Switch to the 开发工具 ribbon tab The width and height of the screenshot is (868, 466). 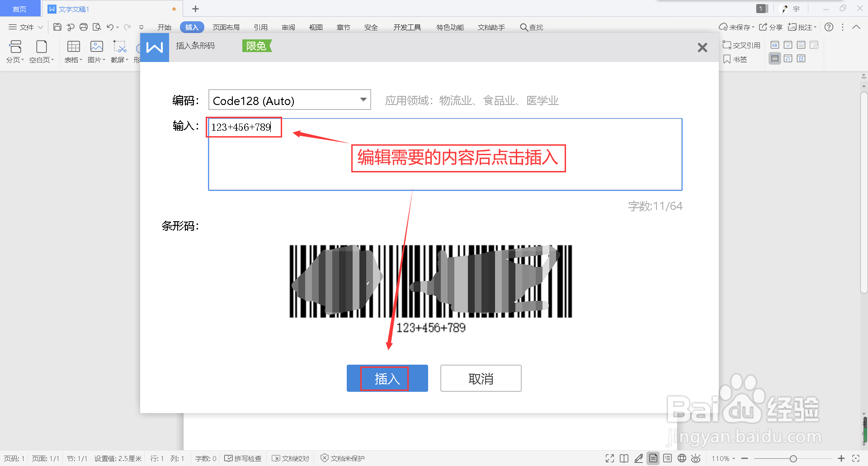coord(407,27)
